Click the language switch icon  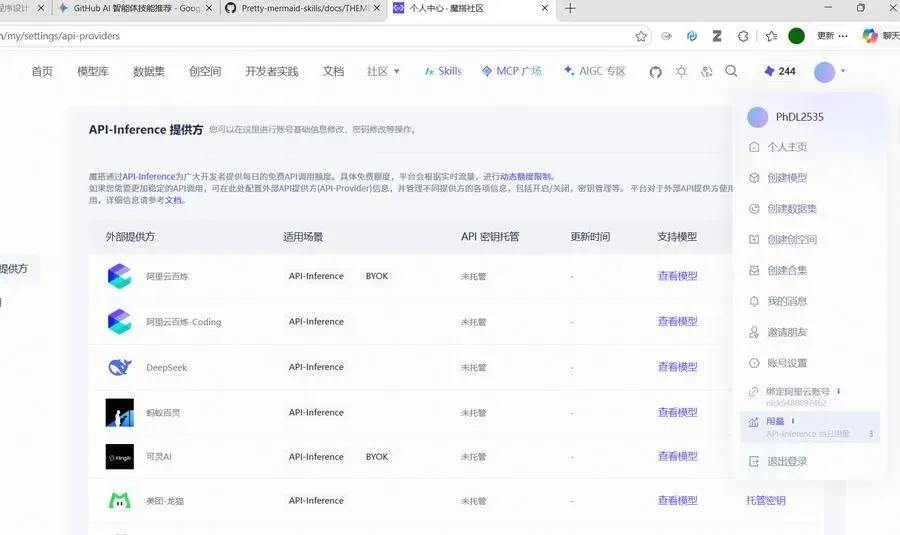click(707, 72)
